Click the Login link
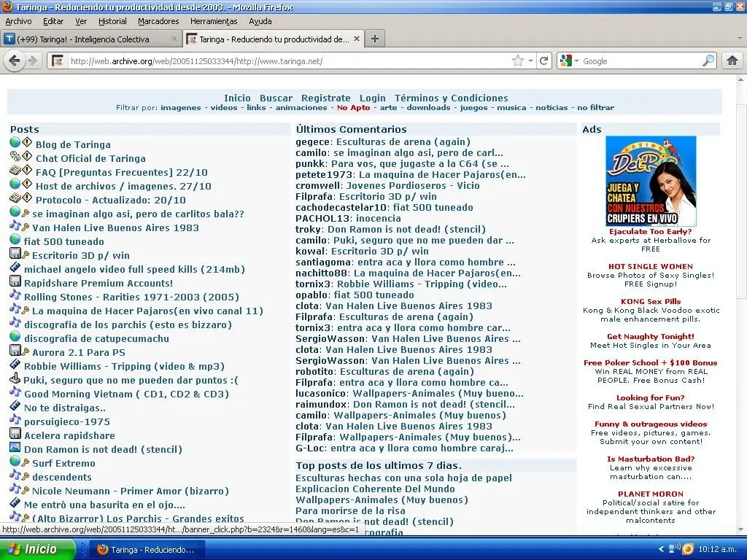747x560 pixels. (373, 98)
